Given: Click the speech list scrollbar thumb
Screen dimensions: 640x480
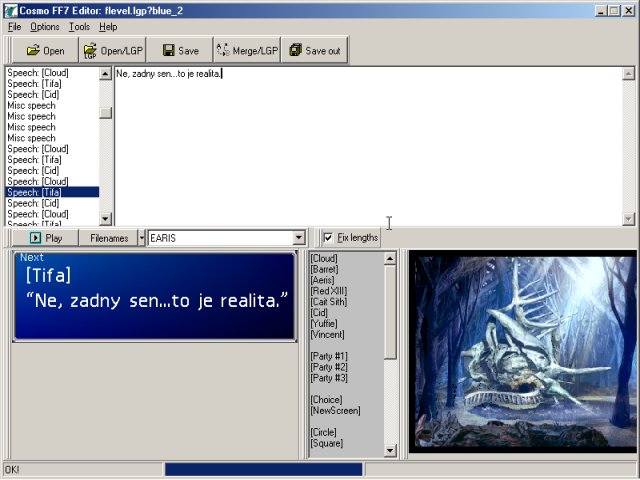Looking at the screenshot, I should point(105,113).
